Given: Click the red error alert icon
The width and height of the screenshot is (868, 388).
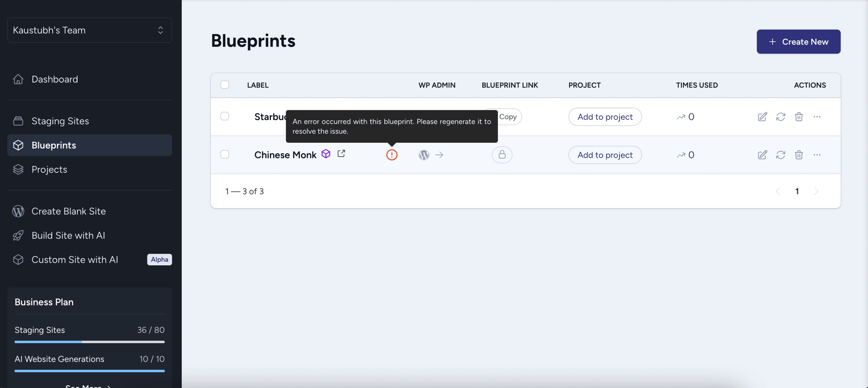Looking at the screenshot, I should pos(391,155).
